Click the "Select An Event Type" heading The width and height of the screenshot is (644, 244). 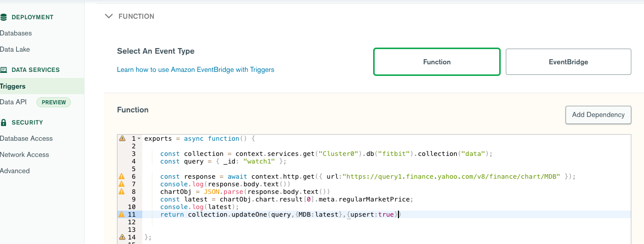155,51
